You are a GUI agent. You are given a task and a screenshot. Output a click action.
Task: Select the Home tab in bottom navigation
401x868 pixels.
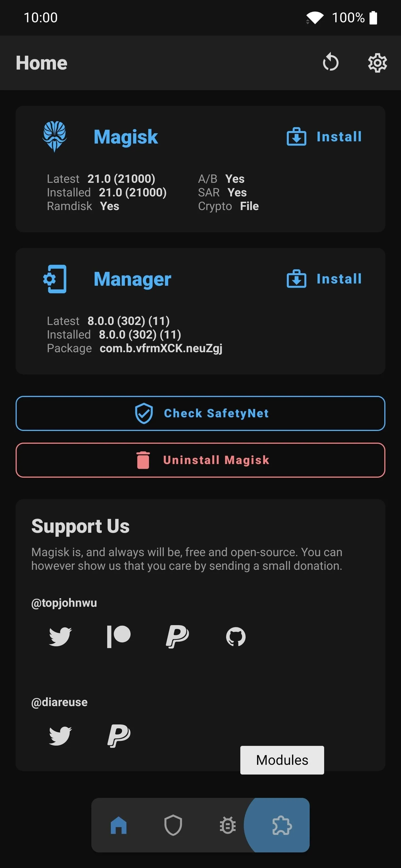click(x=119, y=825)
